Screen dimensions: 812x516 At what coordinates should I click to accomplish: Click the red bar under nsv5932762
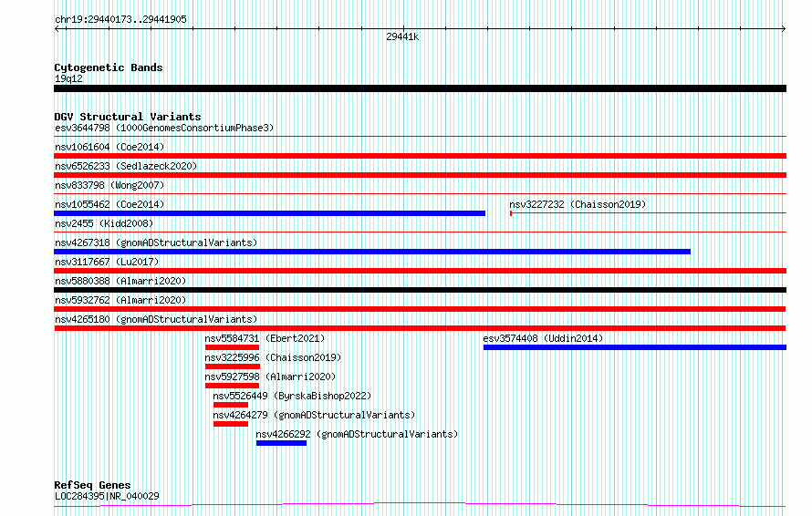click(x=420, y=309)
